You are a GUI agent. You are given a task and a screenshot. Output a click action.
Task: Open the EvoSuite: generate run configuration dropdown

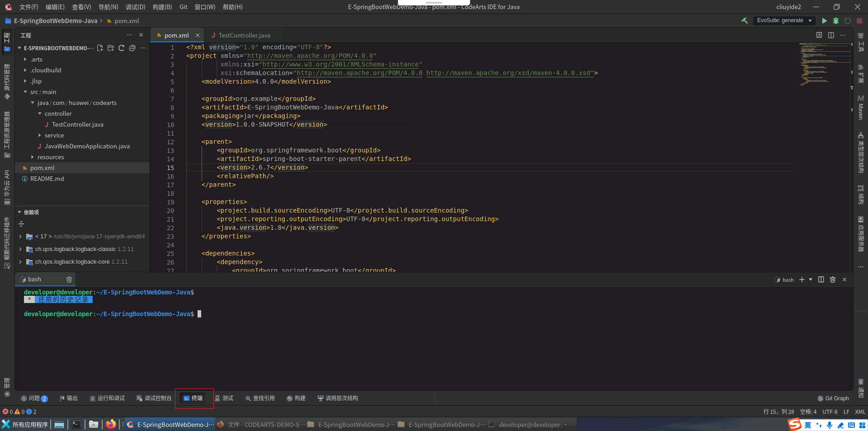pyautogui.click(x=784, y=20)
